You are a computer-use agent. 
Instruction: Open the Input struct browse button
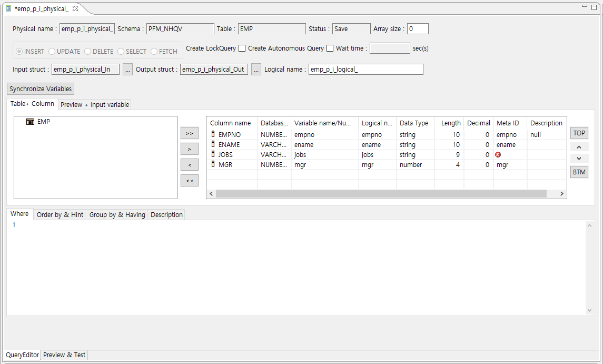coord(127,70)
